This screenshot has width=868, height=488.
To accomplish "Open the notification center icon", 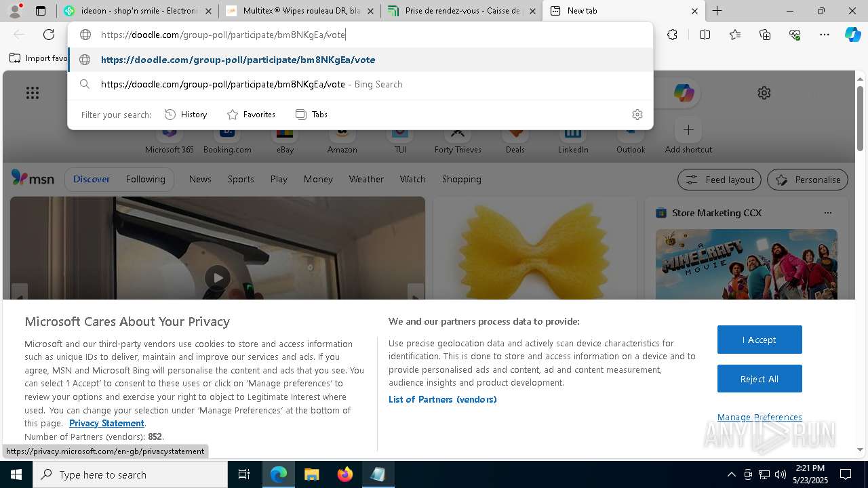I will (x=846, y=474).
